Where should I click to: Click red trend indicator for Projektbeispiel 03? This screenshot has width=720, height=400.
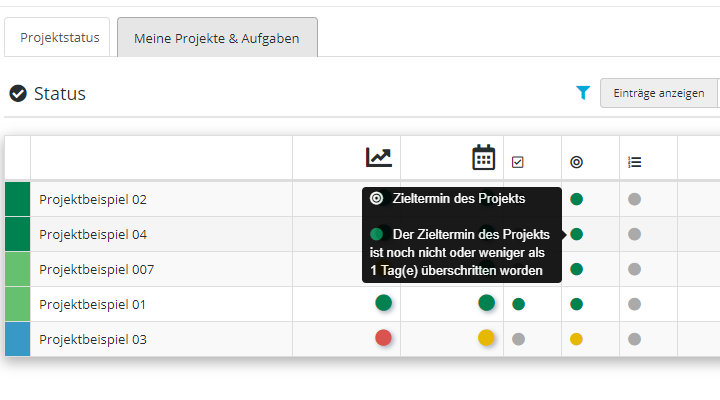pos(383,338)
